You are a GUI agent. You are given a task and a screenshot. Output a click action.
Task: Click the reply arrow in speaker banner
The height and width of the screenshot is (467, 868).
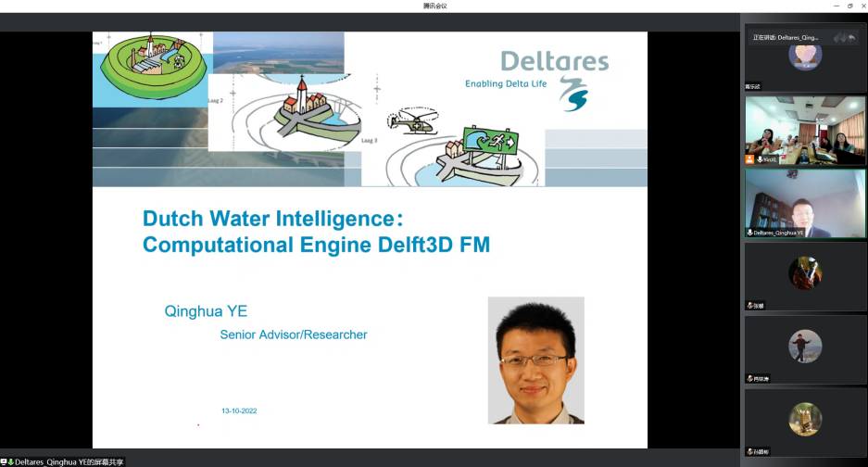(x=851, y=38)
